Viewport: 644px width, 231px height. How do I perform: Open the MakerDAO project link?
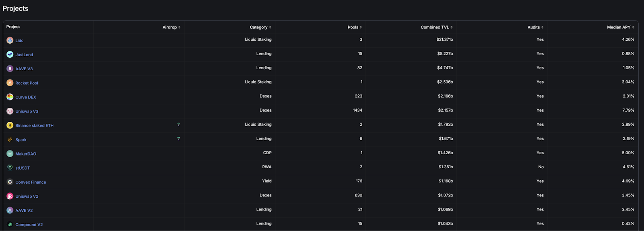pyautogui.click(x=26, y=154)
